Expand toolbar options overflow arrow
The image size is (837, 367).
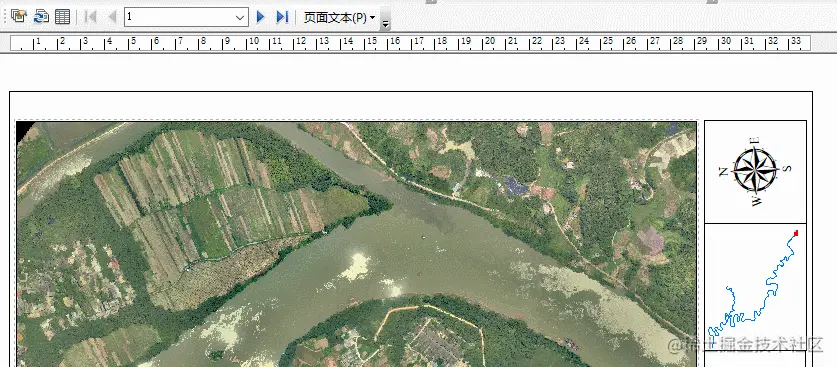(385, 20)
